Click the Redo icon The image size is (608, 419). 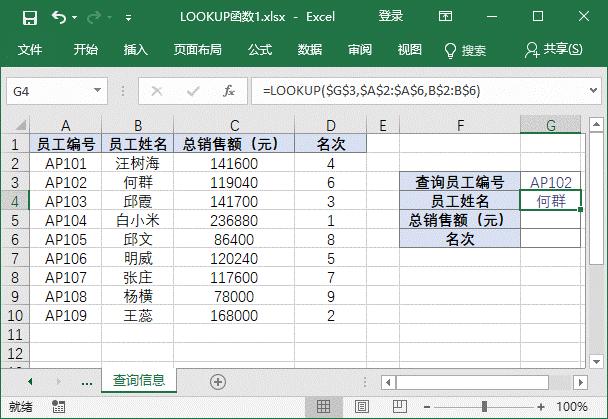coord(94,17)
